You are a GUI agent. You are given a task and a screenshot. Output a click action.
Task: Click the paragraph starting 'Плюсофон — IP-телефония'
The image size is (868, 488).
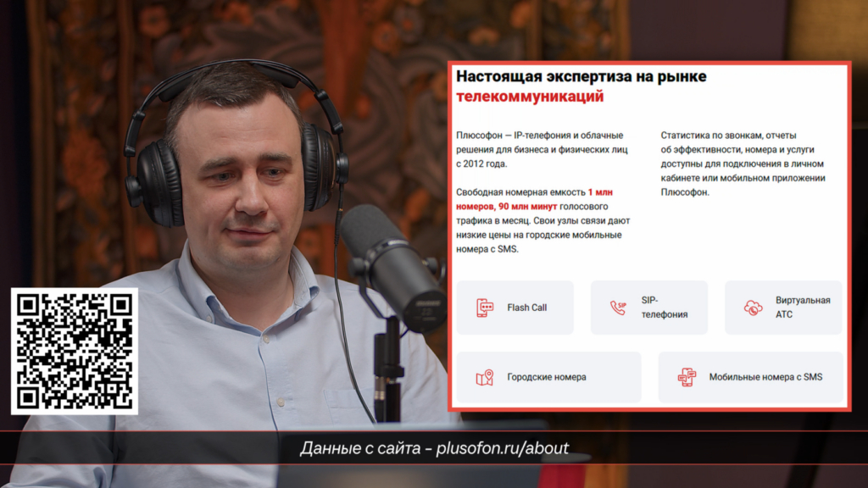(542, 149)
